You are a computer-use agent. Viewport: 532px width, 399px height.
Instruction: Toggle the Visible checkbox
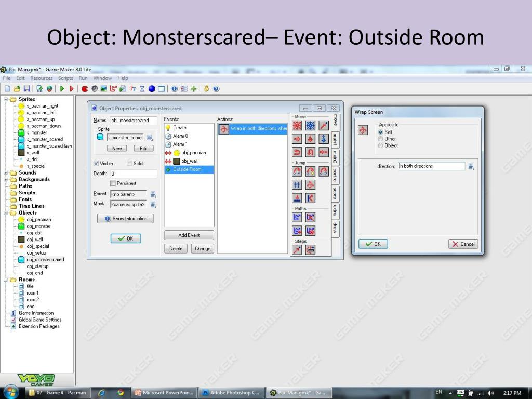96,163
